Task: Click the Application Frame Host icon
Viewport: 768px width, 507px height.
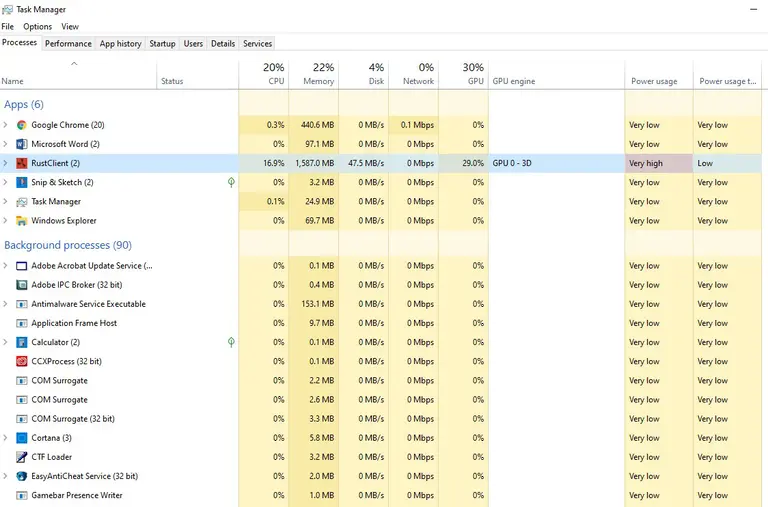Action: pos(22,323)
